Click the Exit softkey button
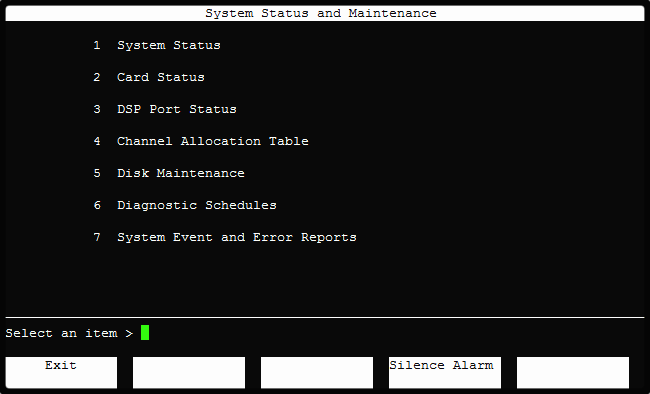Viewport: 650px width, 394px height. pyautogui.click(x=61, y=372)
